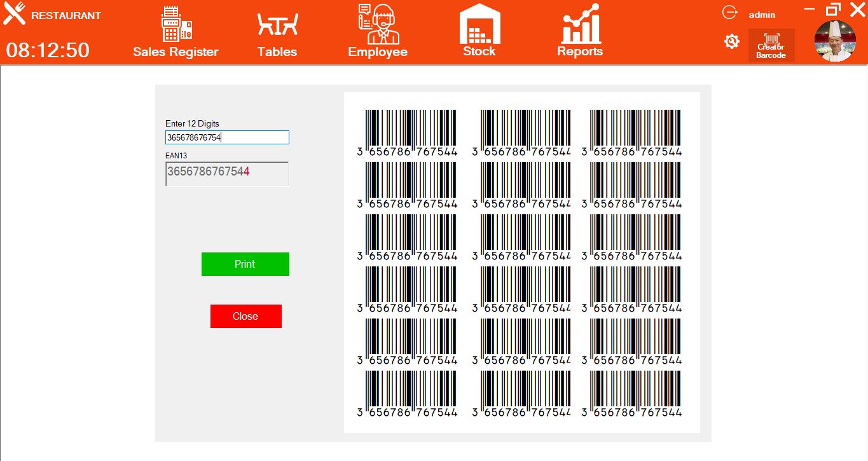View the Reports section
Viewport: 868px width, 461px height.
pyautogui.click(x=580, y=31)
